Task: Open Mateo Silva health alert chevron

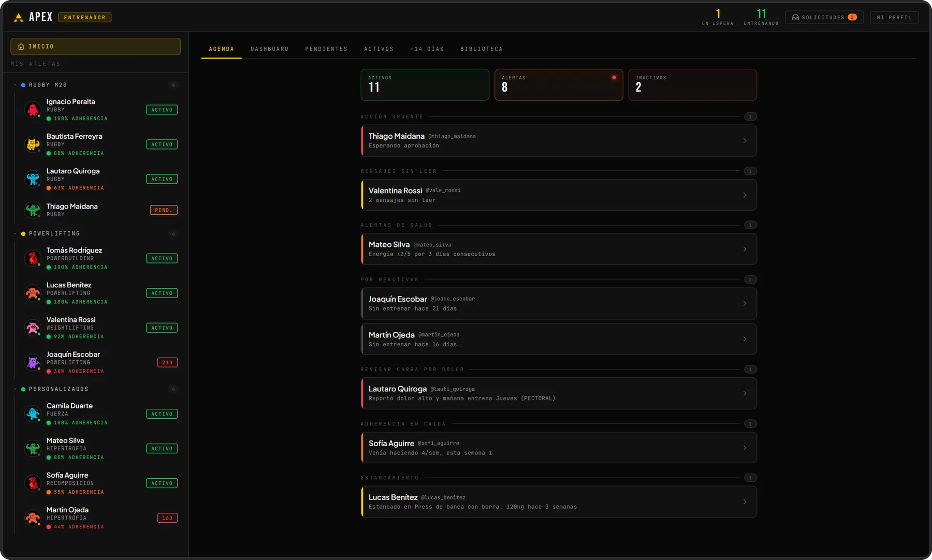Action: pos(745,249)
